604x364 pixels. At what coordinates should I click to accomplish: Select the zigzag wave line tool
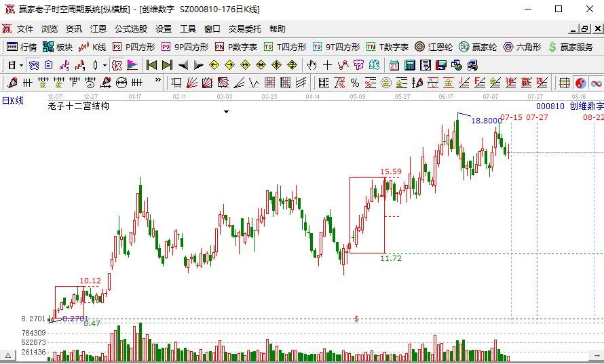pos(254,82)
